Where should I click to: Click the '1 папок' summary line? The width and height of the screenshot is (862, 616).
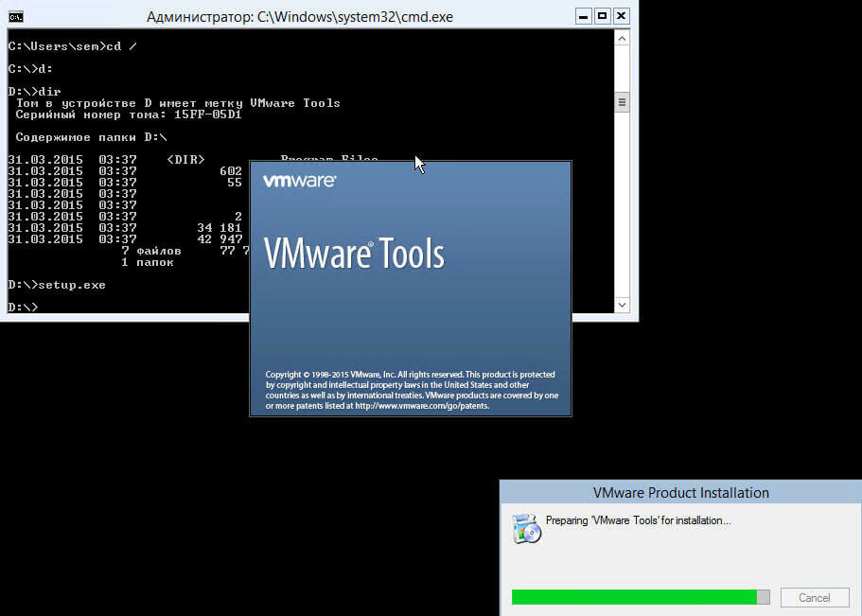pyautogui.click(x=148, y=262)
